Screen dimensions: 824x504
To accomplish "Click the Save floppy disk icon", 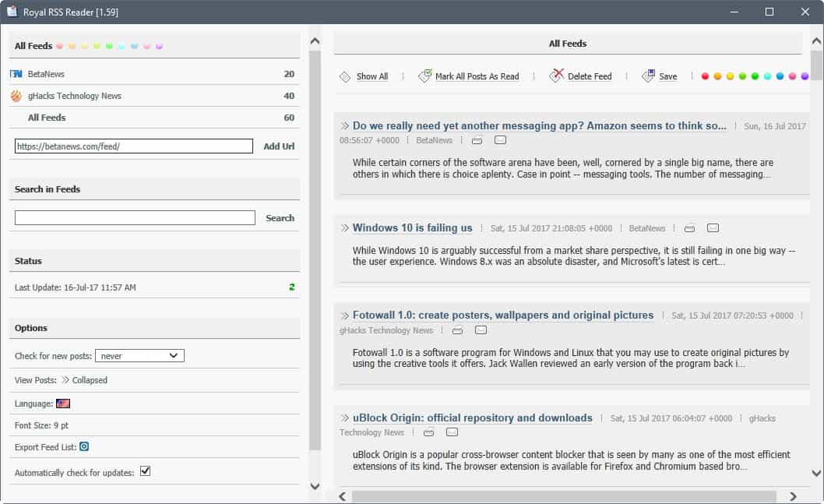I will coord(649,76).
